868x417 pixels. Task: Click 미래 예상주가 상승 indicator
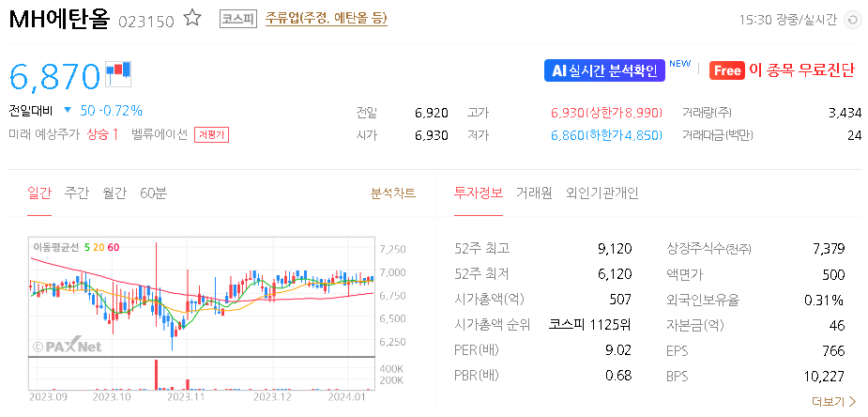pyautogui.click(x=64, y=134)
